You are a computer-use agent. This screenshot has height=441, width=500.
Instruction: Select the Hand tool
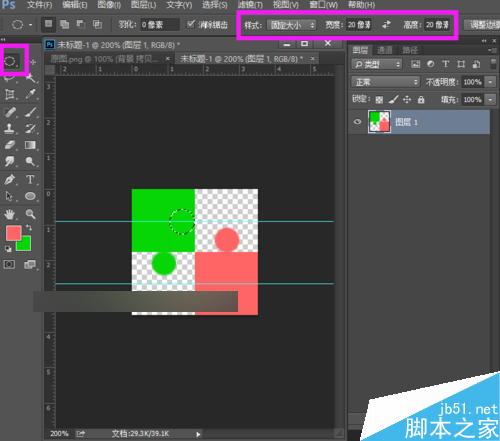click(10, 214)
